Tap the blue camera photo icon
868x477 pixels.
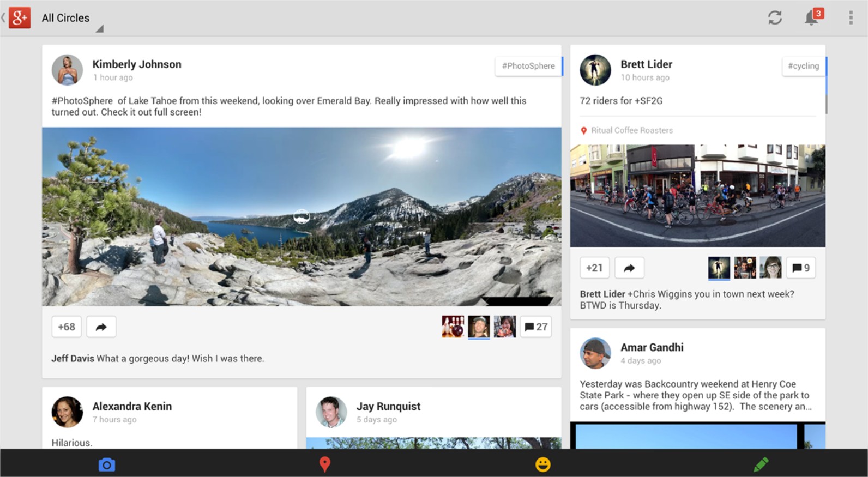pyautogui.click(x=107, y=464)
